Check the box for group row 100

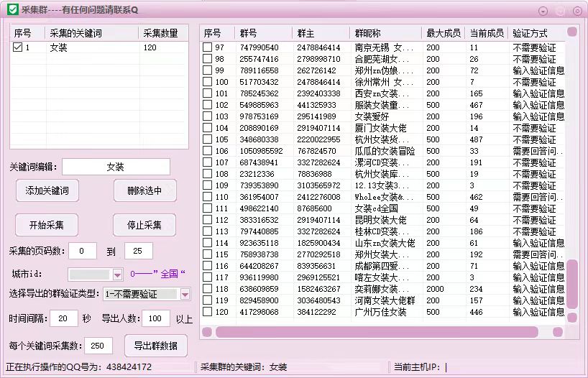207,81
